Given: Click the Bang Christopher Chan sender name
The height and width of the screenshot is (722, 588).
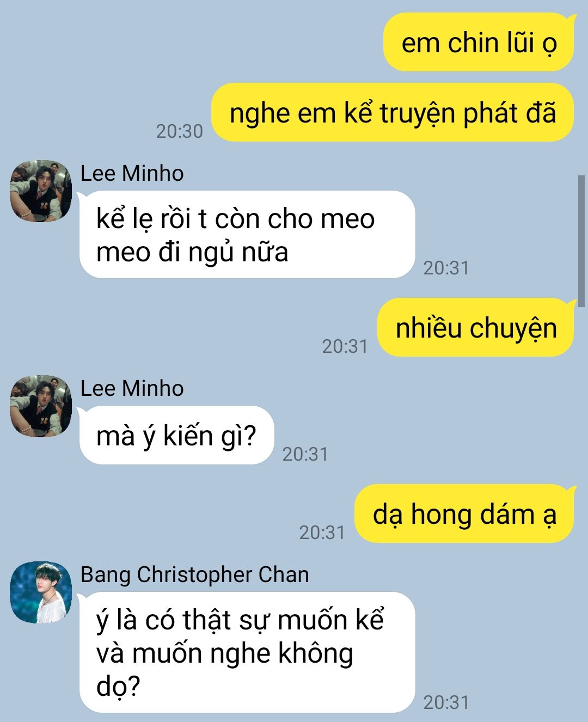Looking at the screenshot, I should 194,575.
